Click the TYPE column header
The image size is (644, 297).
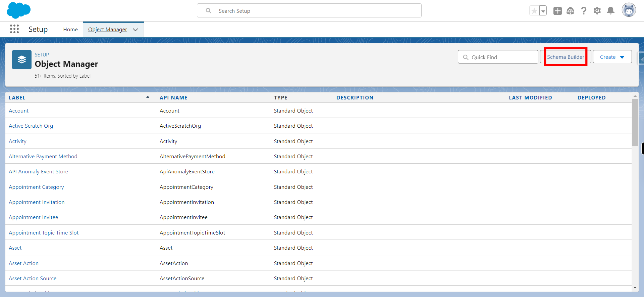[280, 98]
